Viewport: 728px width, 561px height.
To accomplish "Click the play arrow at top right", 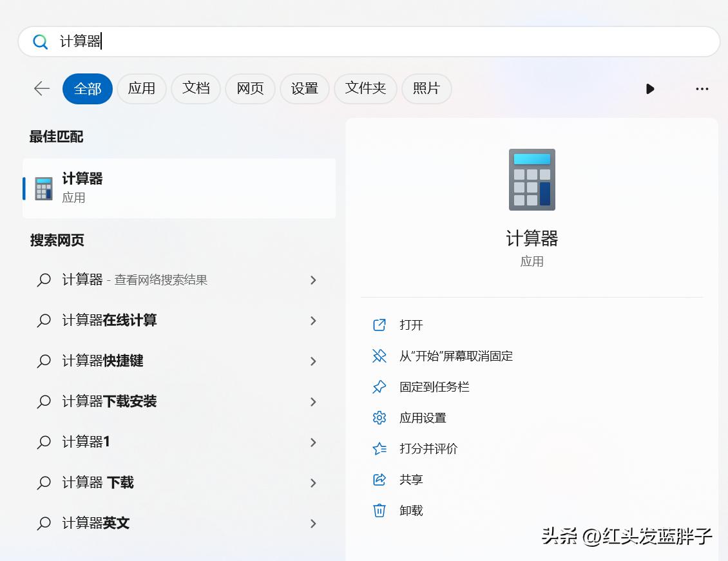I will pyautogui.click(x=650, y=89).
